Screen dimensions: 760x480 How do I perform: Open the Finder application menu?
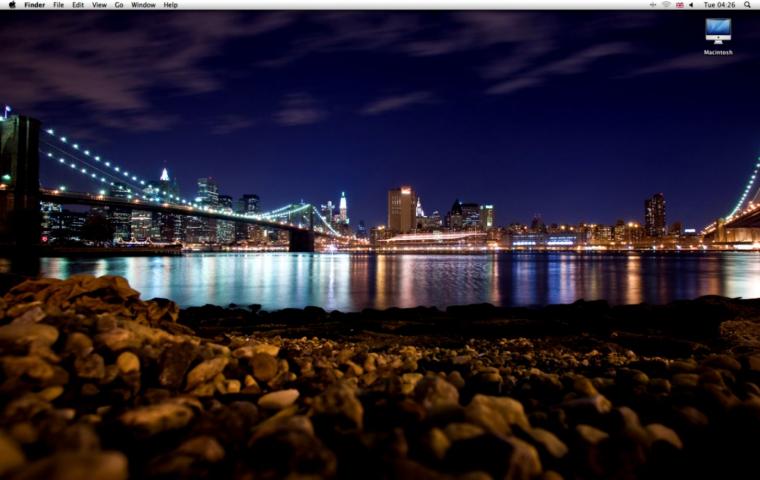click(x=34, y=5)
